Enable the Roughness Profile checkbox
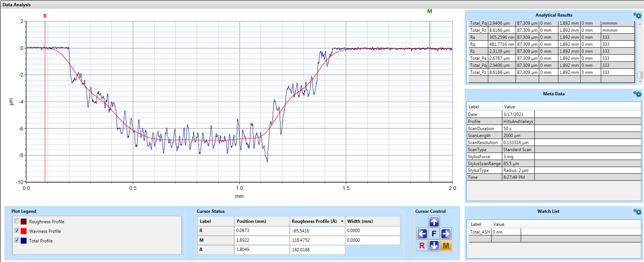 tap(17, 221)
